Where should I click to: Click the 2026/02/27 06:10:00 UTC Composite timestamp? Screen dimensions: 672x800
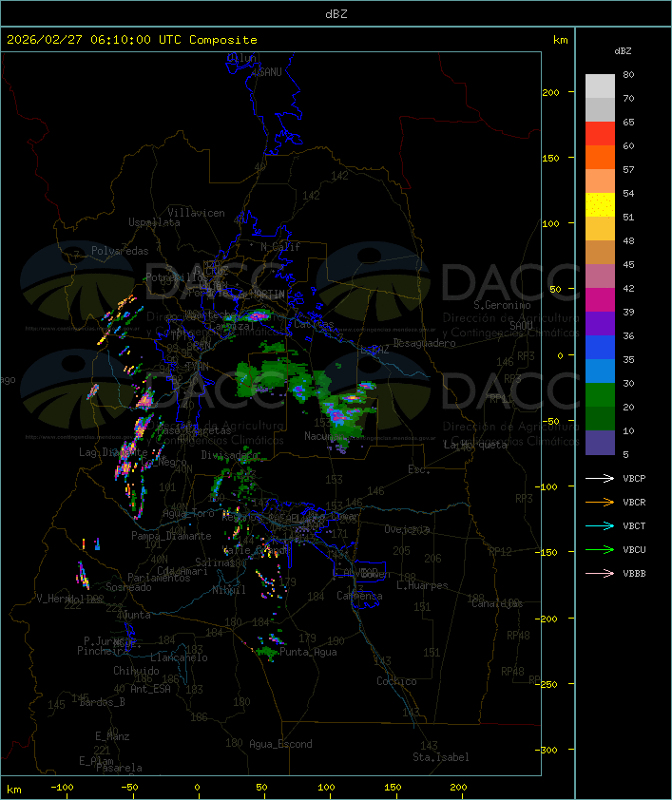(132, 40)
